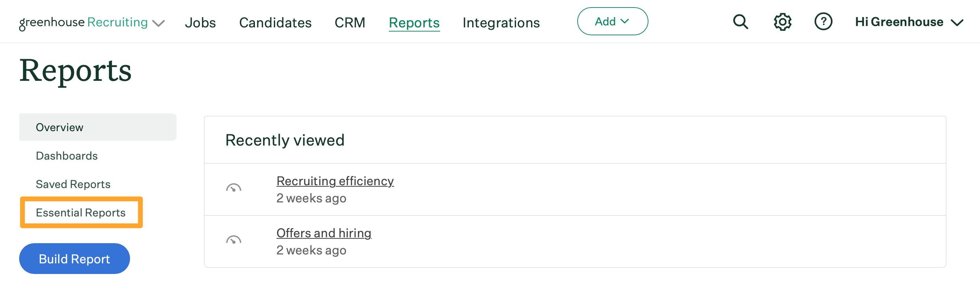Open the Greenhouse Recruiting product switcher chevron
Screen dimensions: 980x287
click(159, 23)
